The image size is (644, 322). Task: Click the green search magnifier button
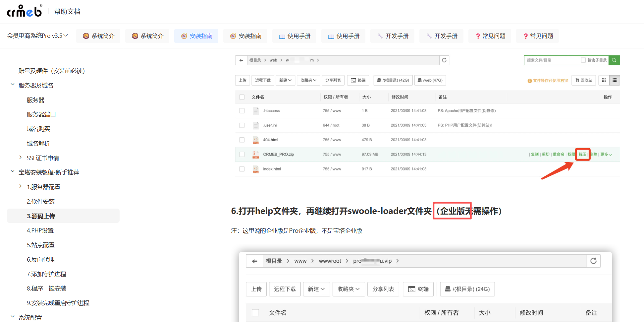(x=614, y=60)
